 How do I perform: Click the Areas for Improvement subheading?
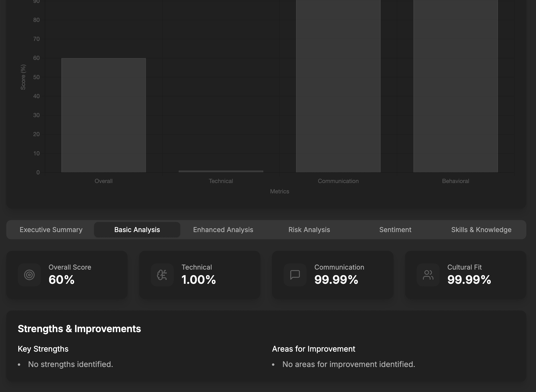(313, 349)
